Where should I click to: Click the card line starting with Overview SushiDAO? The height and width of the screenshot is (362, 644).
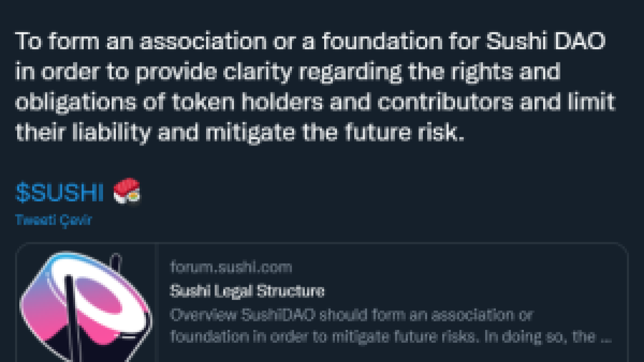[351, 314]
